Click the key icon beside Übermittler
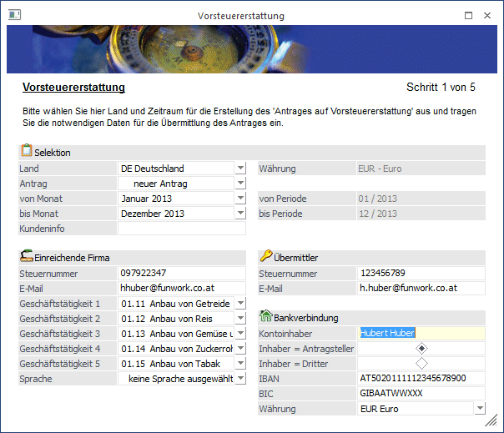 click(x=265, y=257)
